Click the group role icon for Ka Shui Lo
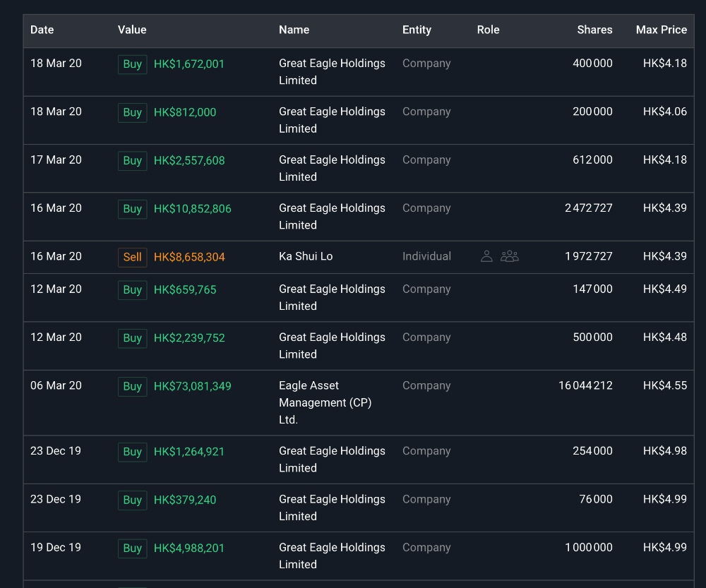The image size is (706, 588). click(x=510, y=256)
